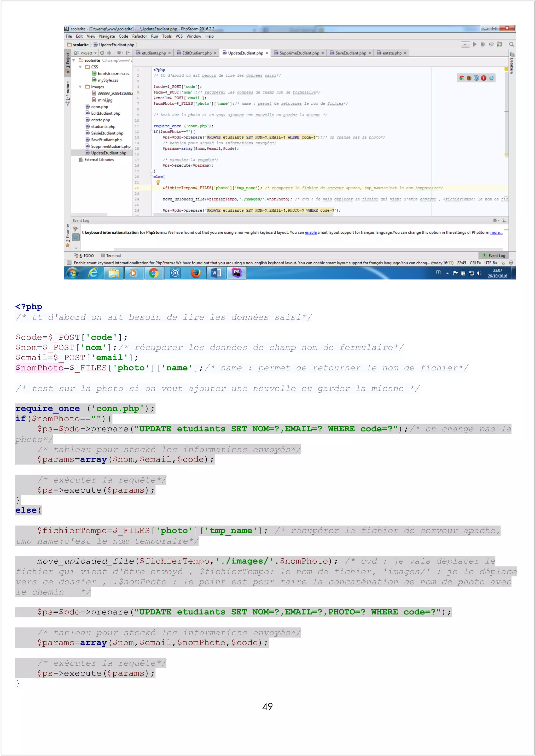Open the 6: TODO tool window
Image resolution: width=535 pixels, height=756 pixels.
click(84, 256)
